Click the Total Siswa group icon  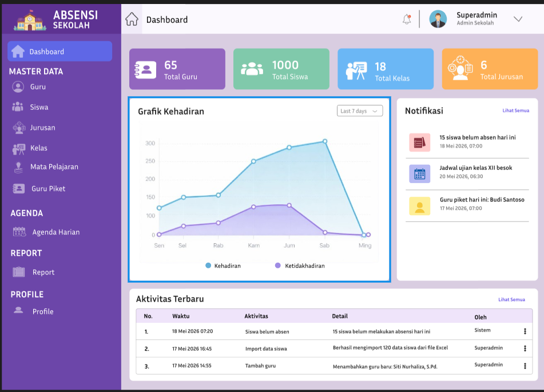point(252,69)
